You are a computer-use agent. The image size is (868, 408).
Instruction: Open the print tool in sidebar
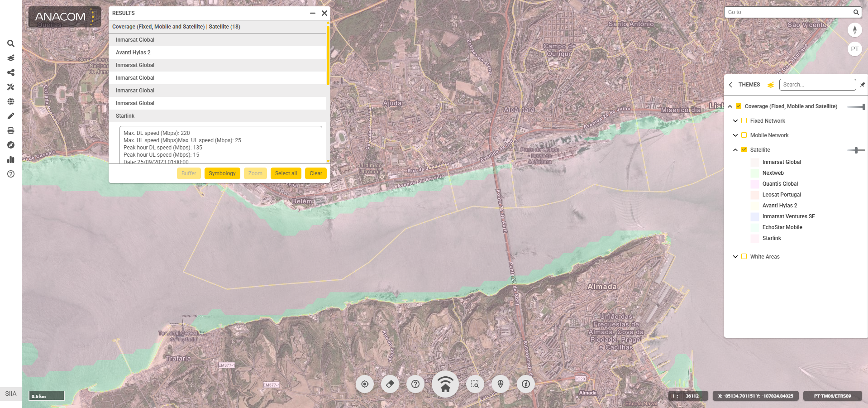click(x=11, y=130)
